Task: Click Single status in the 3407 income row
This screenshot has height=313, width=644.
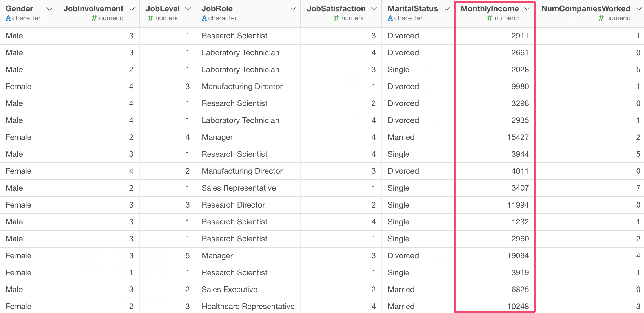Action: [398, 188]
